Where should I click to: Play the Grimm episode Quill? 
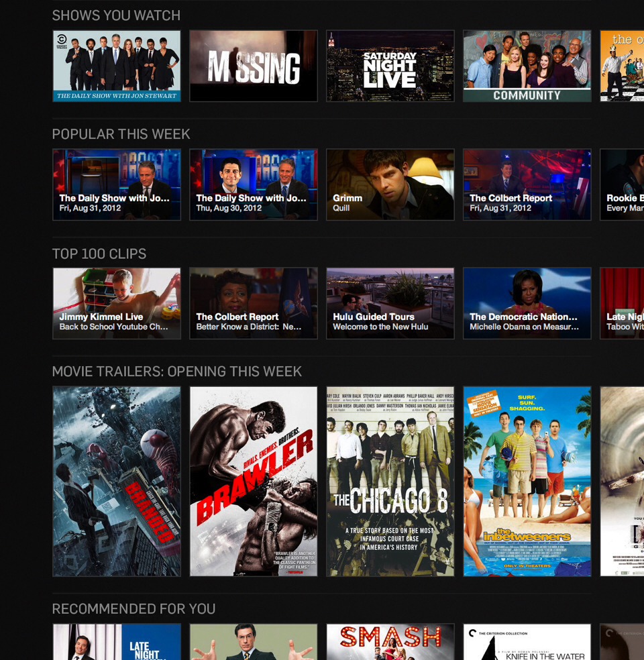point(390,184)
